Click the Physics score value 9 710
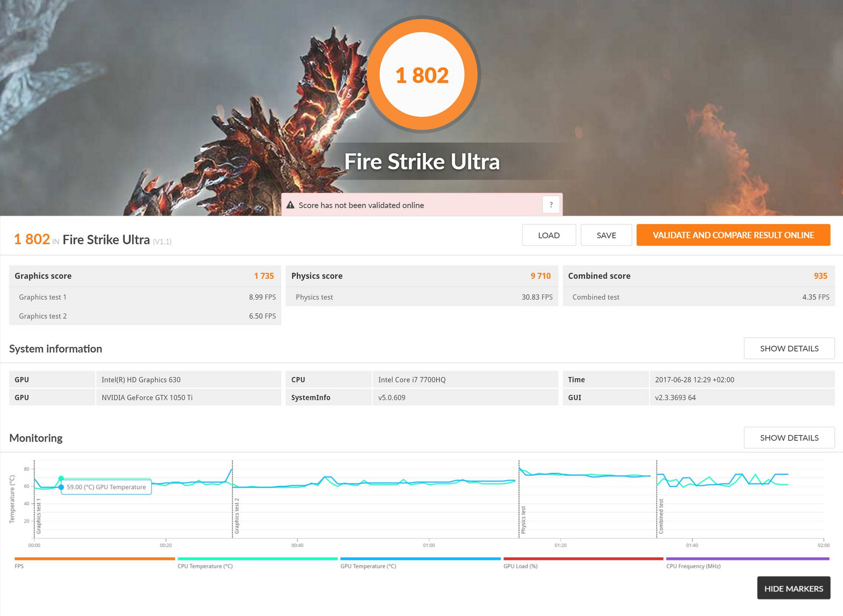The width and height of the screenshot is (843, 616). pos(540,276)
